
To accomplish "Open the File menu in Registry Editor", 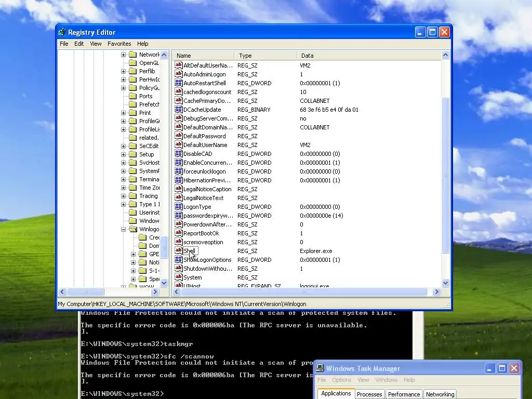I will coord(64,44).
